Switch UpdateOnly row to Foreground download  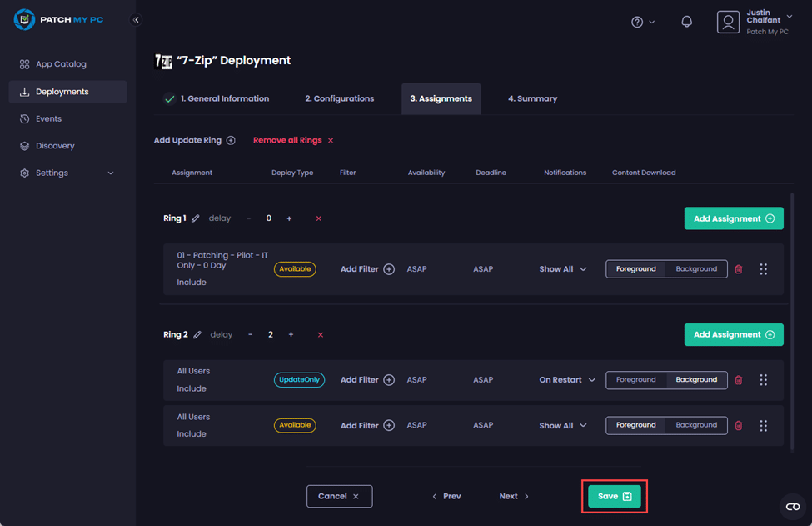tap(636, 380)
